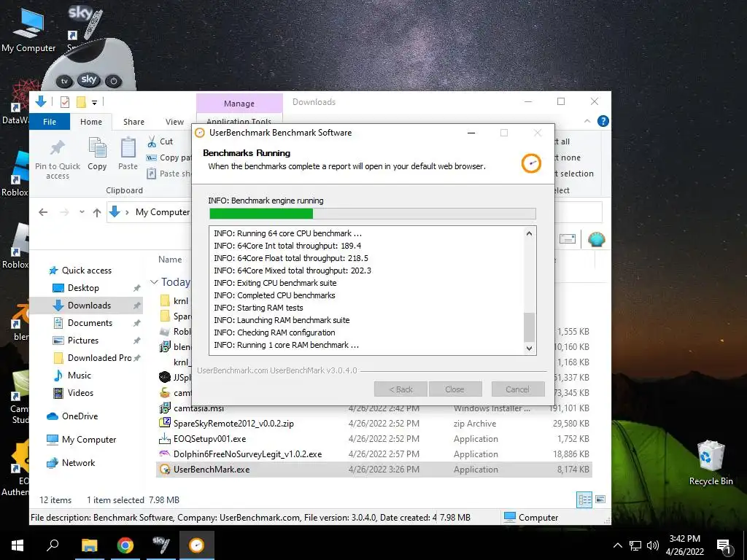Click Pin to Quick access in ribbon
Viewport: 747px width, 560px height.
57,160
